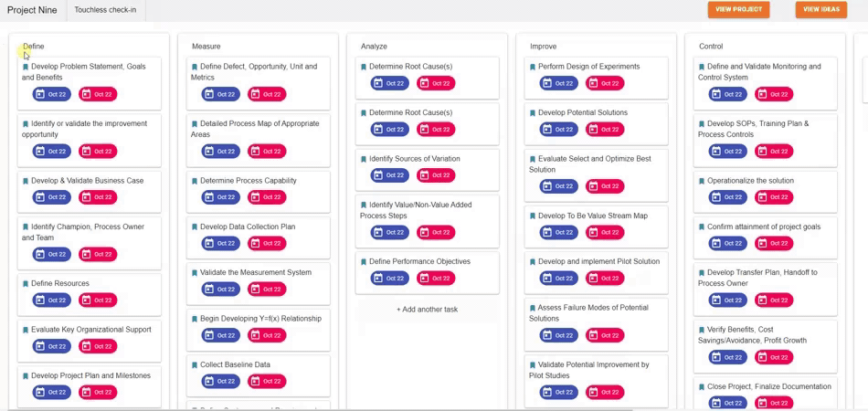Select the Project Nine title
868x411 pixels.
[32, 10]
